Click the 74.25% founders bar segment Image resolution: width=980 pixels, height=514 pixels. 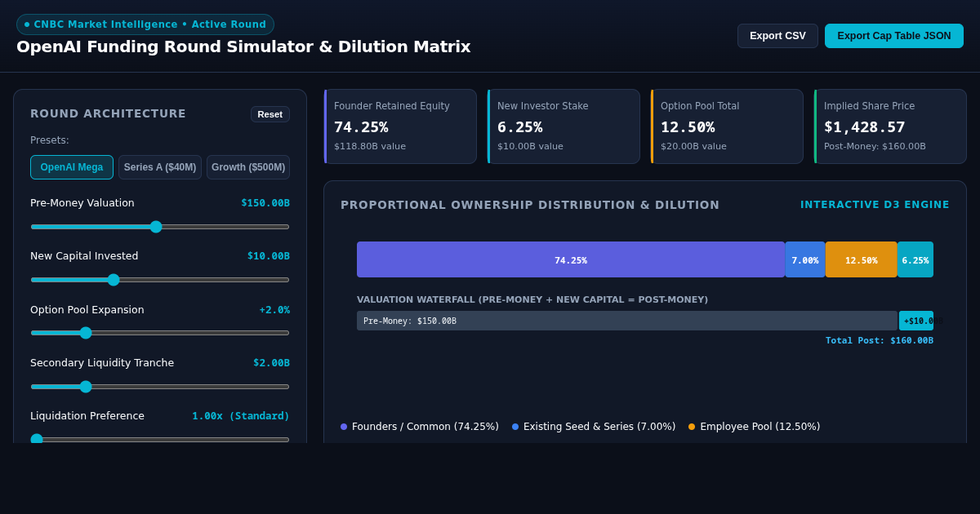571,259
